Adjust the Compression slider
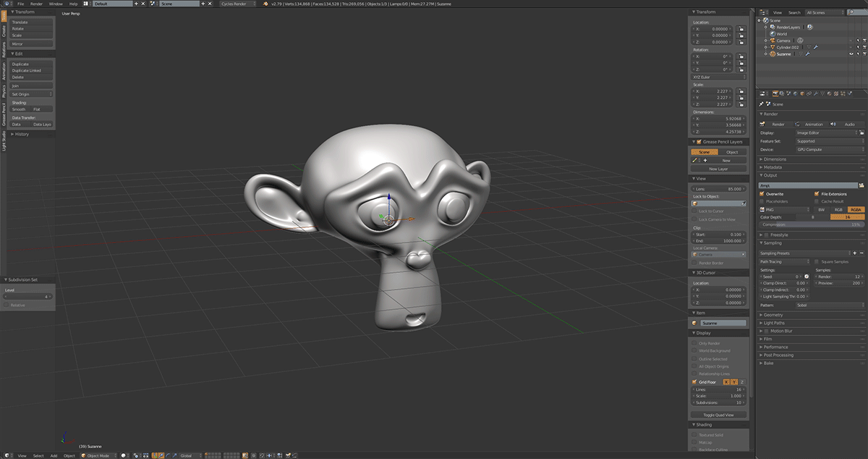The width and height of the screenshot is (868, 459). click(x=812, y=224)
